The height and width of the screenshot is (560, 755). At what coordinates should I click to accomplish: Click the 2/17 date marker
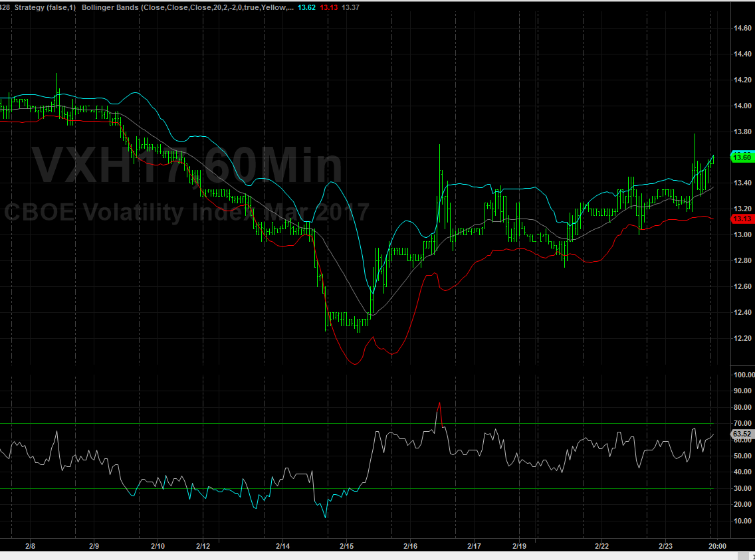(x=474, y=546)
